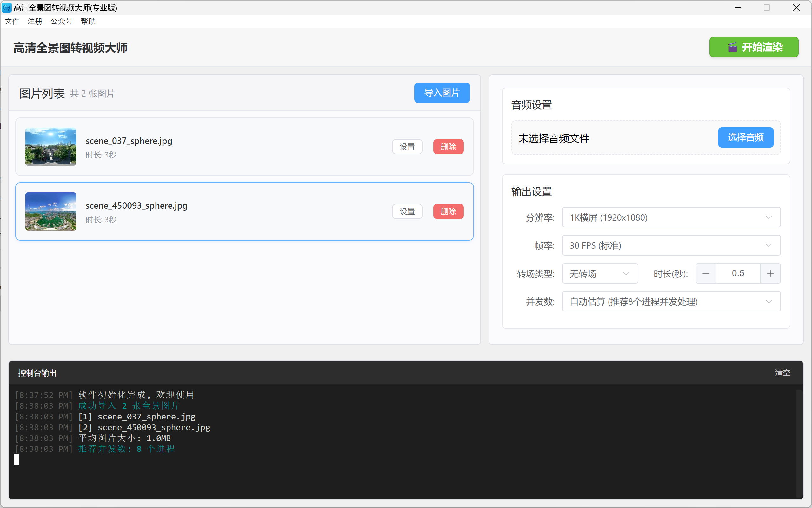The height and width of the screenshot is (508, 812).
Task: Clear console output with 清空
Action: click(782, 373)
